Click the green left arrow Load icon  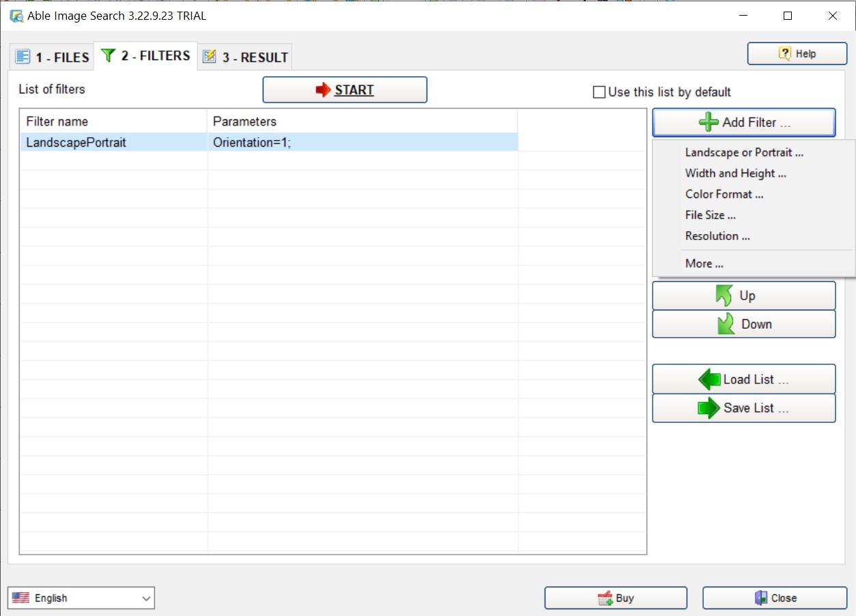click(x=709, y=379)
